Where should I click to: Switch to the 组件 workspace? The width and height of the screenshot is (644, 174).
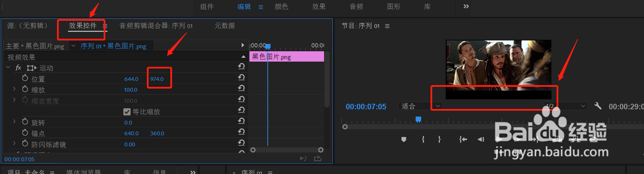click(x=207, y=7)
